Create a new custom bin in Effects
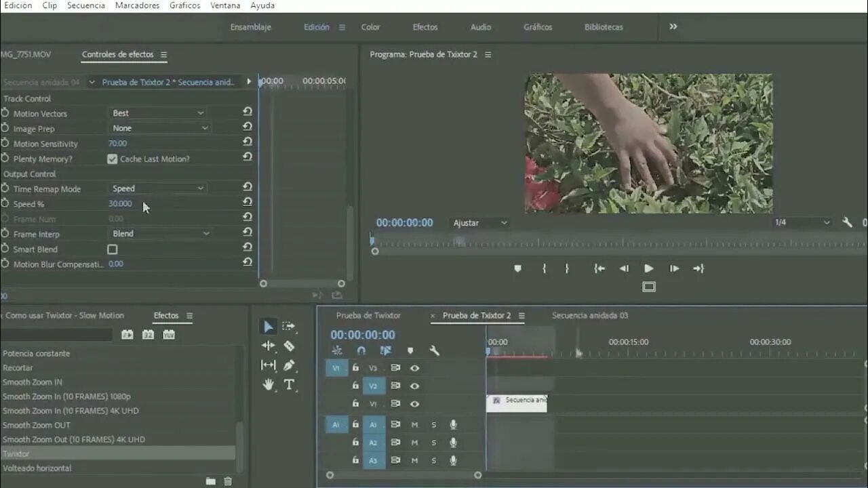 211,481
